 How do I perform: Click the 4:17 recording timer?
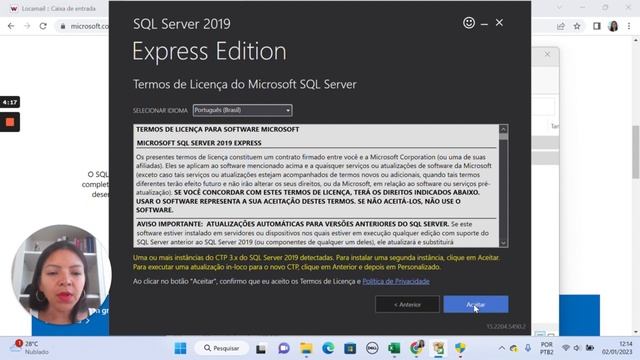tap(10, 102)
